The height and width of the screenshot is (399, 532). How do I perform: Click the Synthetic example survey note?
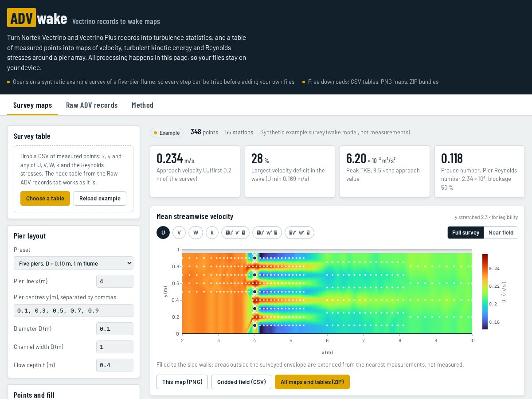[335, 132]
